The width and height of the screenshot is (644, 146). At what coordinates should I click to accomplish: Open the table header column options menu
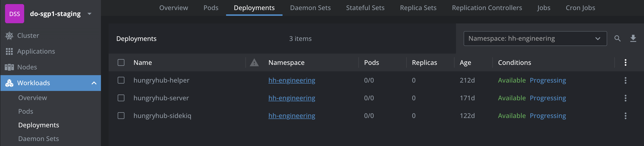[625, 62]
